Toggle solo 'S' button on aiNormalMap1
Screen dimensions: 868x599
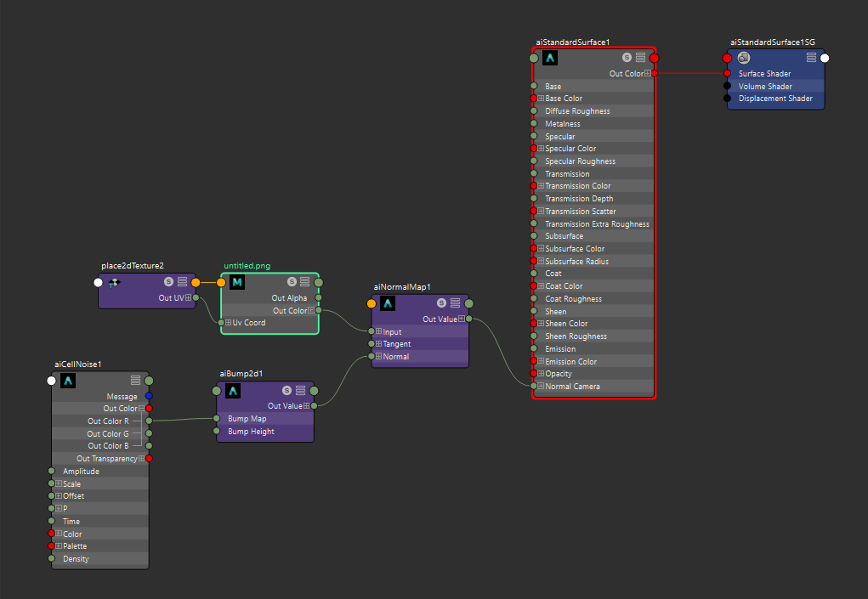[x=442, y=303]
